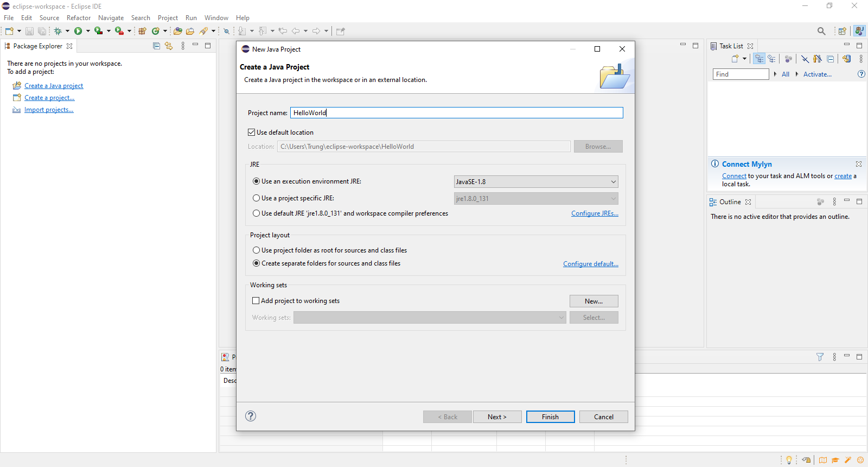Expand the Run launch dropdown arrow
The height and width of the screenshot is (467, 868).
[88, 31]
